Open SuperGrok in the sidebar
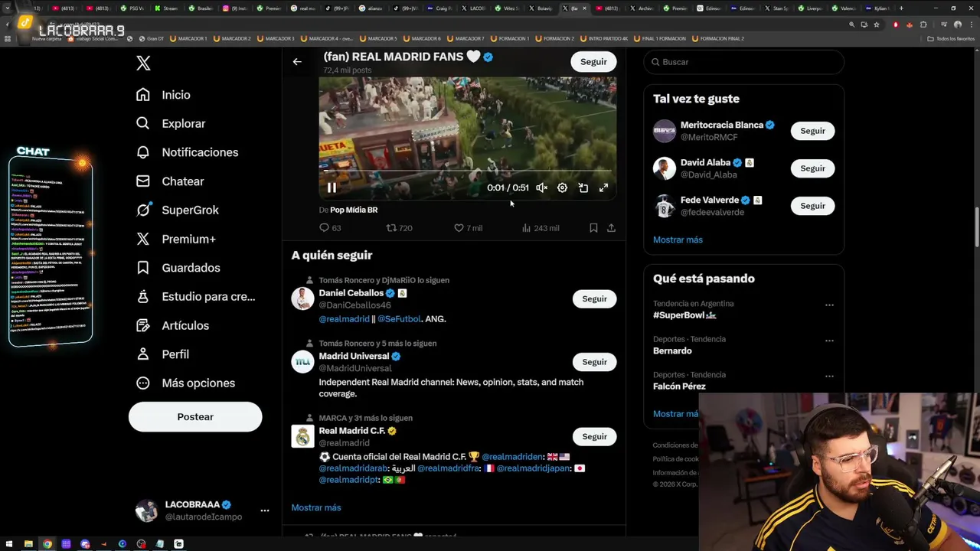 pyautogui.click(x=177, y=210)
